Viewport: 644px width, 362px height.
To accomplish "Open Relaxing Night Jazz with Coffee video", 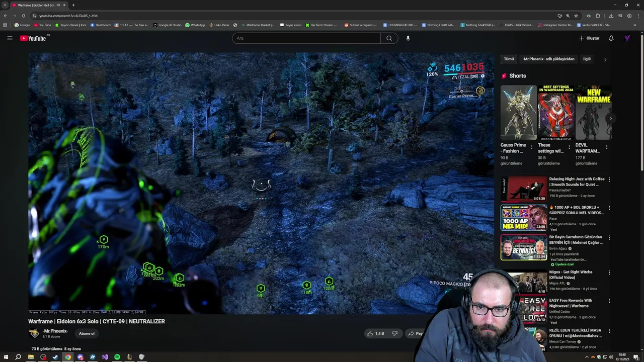I will (577, 182).
